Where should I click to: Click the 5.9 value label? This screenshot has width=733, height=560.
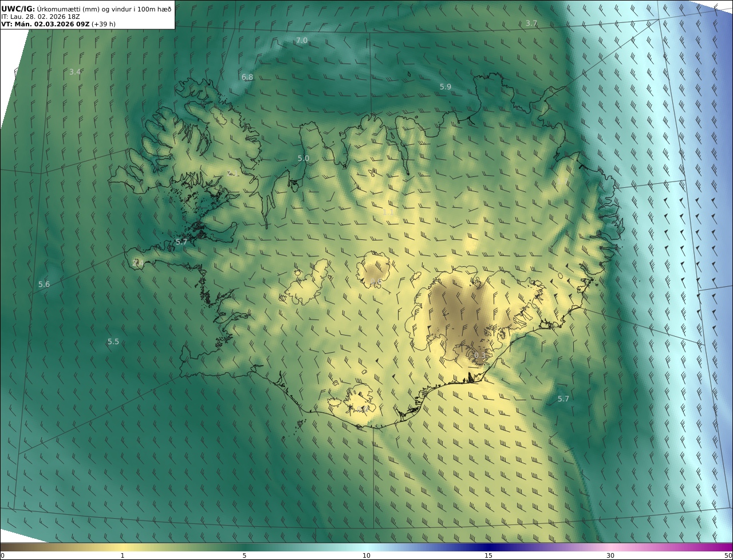[446, 86]
